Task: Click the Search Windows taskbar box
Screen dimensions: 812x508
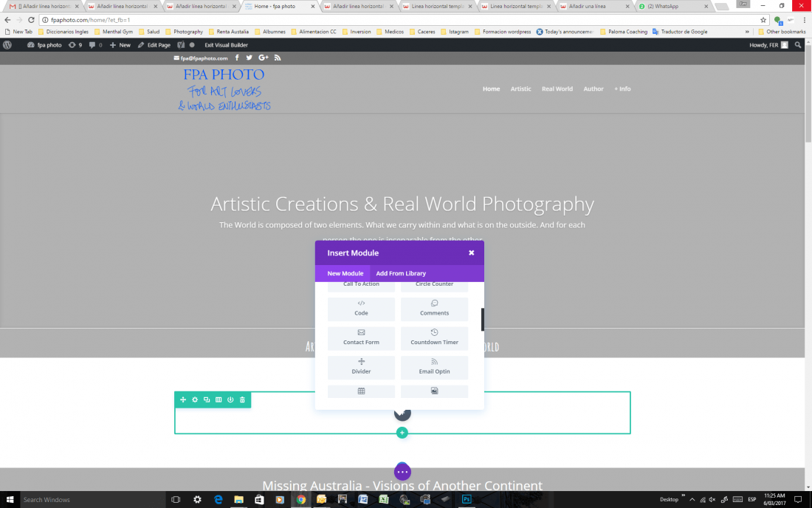Action: (92, 500)
